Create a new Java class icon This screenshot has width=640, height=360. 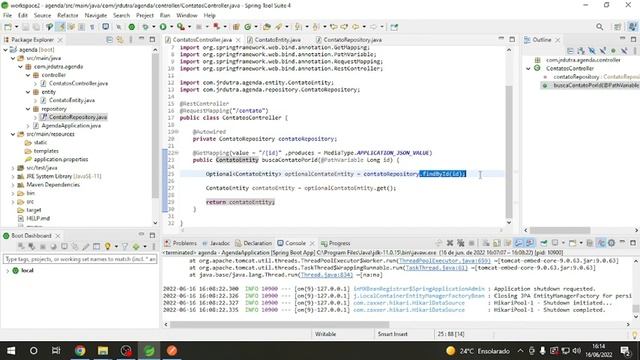247,27
